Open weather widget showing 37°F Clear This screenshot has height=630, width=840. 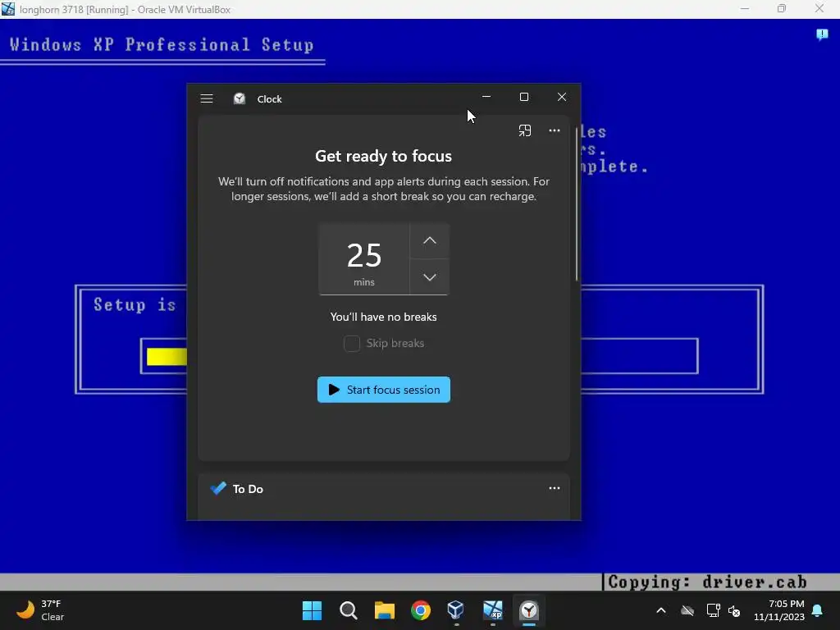[x=41, y=610]
